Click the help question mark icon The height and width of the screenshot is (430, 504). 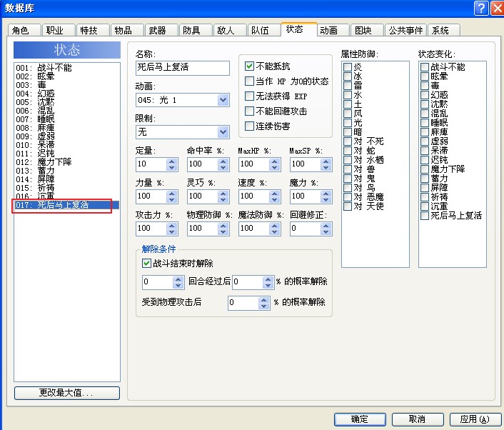coord(481,8)
